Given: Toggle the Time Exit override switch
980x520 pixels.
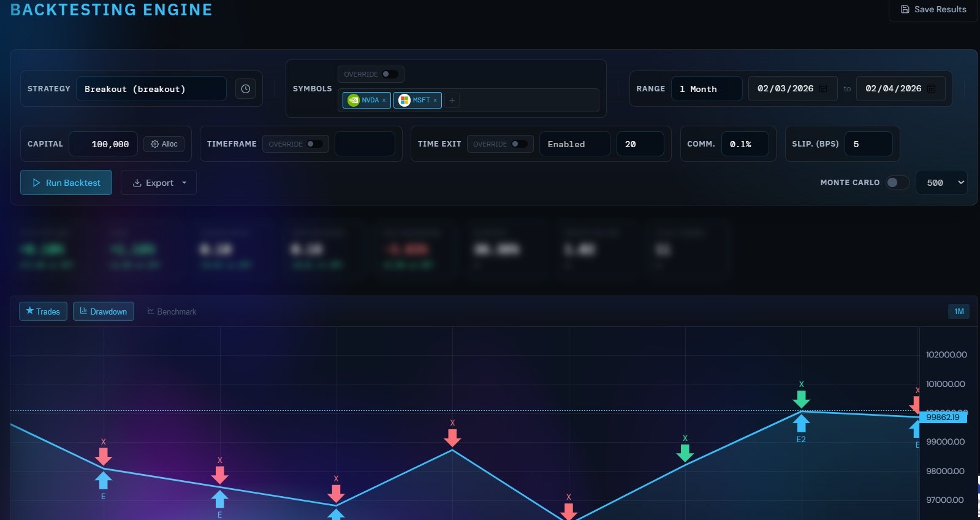Looking at the screenshot, I should (519, 144).
